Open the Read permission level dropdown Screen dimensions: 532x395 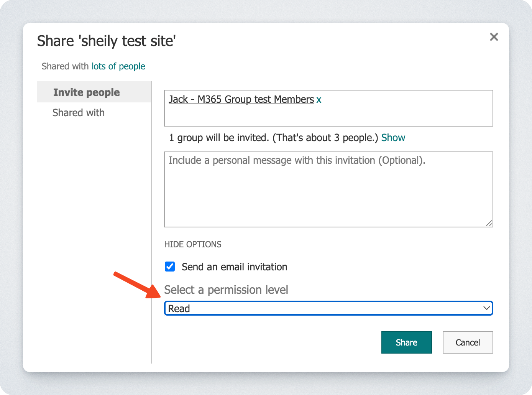(328, 308)
